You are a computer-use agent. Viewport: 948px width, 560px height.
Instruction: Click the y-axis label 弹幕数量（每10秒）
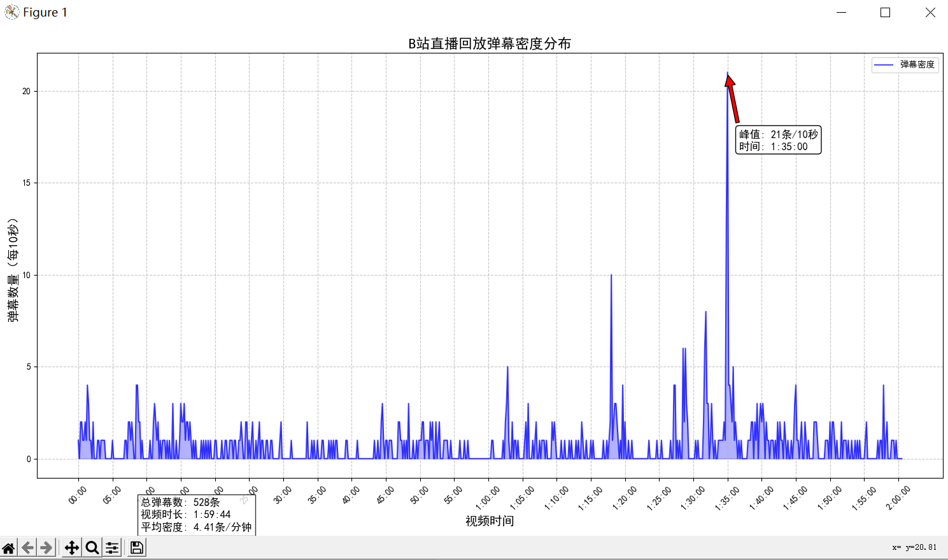13,270
